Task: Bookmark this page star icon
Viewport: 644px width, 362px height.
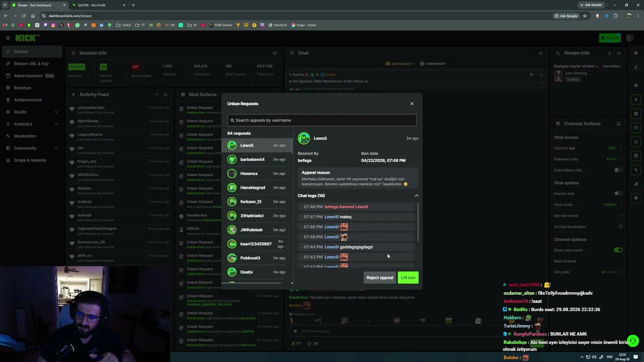Action: pyautogui.click(x=585, y=16)
